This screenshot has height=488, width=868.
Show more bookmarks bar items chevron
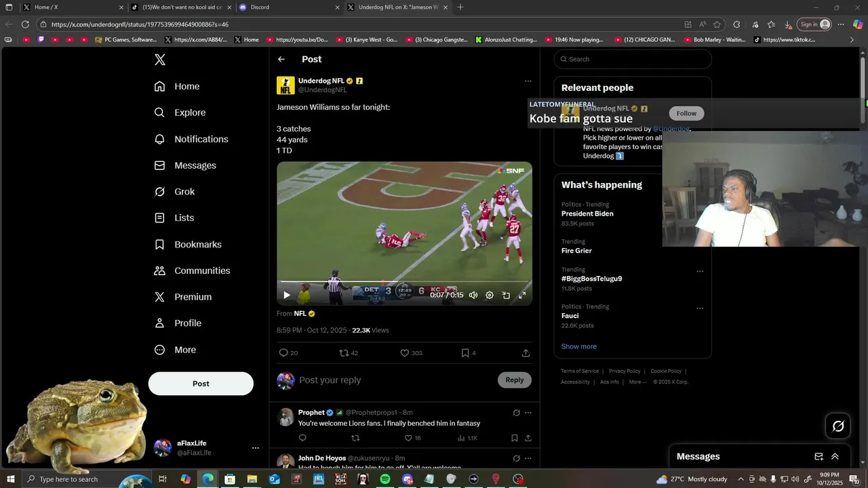coord(852,40)
